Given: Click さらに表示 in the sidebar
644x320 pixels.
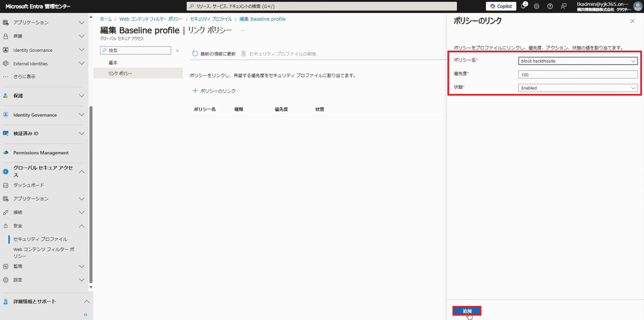Looking at the screenshot, I should (x=24, y=76).
